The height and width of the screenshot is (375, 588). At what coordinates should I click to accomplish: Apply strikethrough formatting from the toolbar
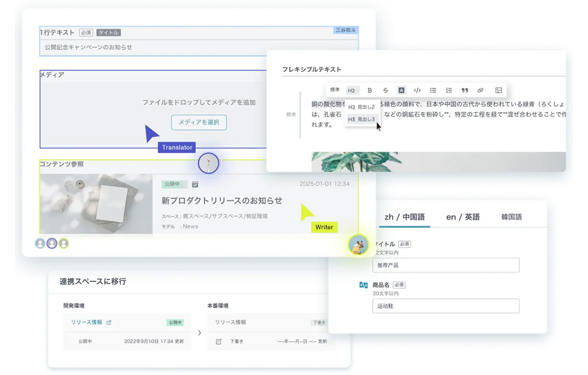[386, 90]
